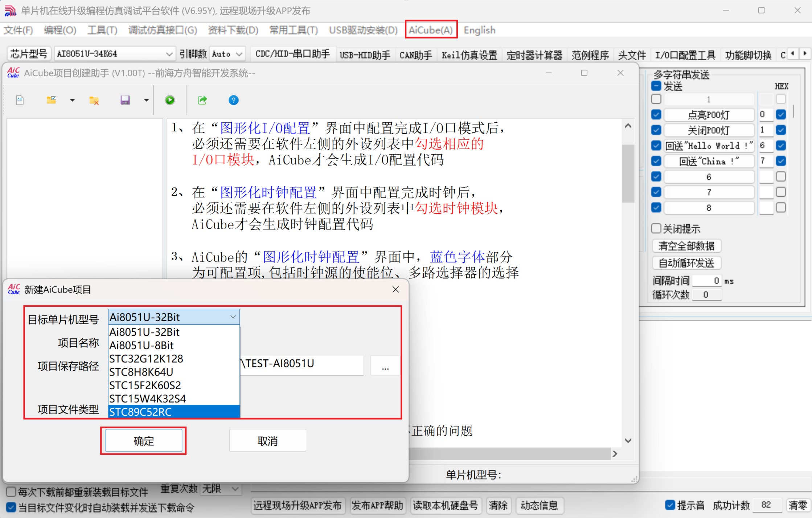Click the 回送"Hello World !" send button
The image size is (812, 518).
(709, 146)
